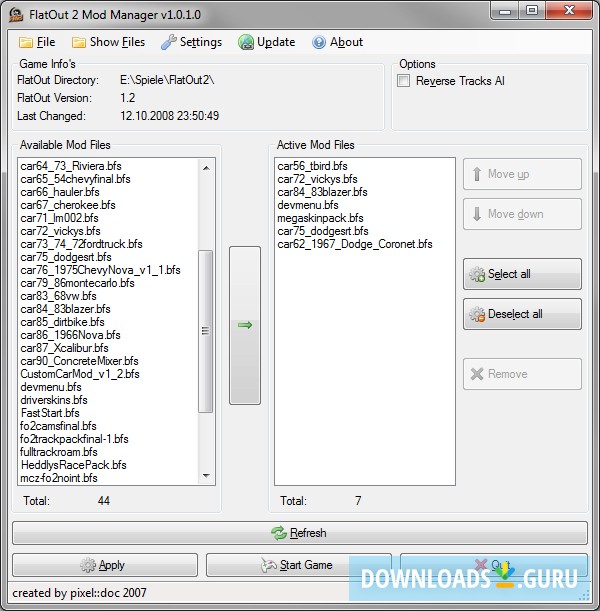Click the Select all button

point(522,274)
